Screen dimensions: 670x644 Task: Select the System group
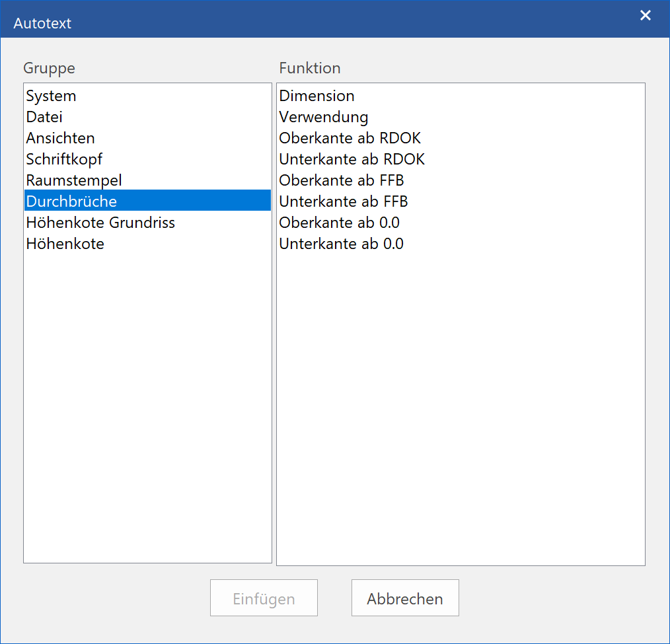[147, 96]
